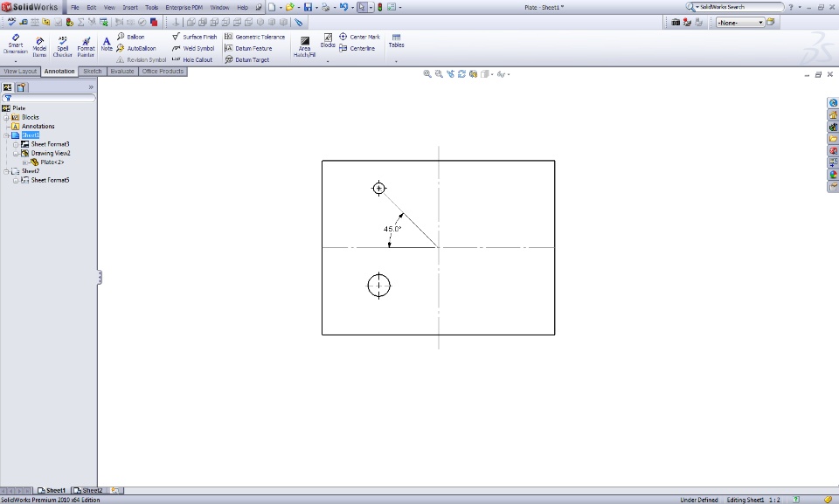839x504 pixels.
Task: Click the Print icon
Action: (325, 8)
